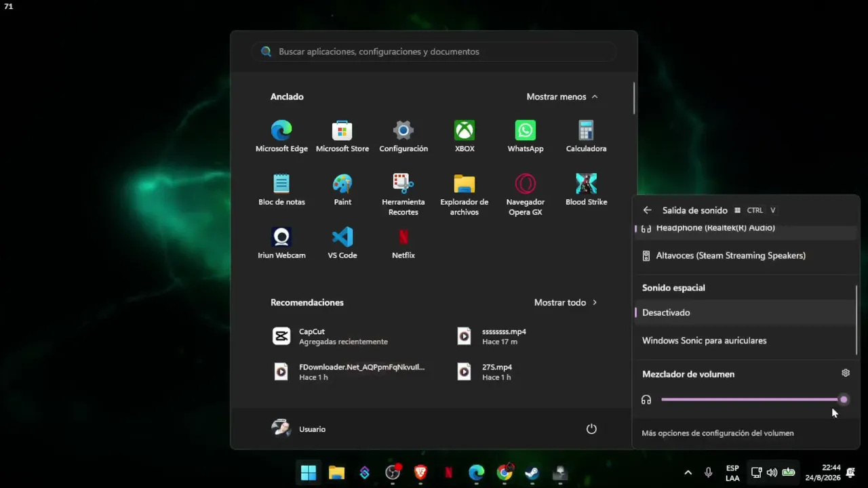Launch Brave browser from the taskbar
Image resolution: width=868 pixels, height=488 pixels.
420,472
